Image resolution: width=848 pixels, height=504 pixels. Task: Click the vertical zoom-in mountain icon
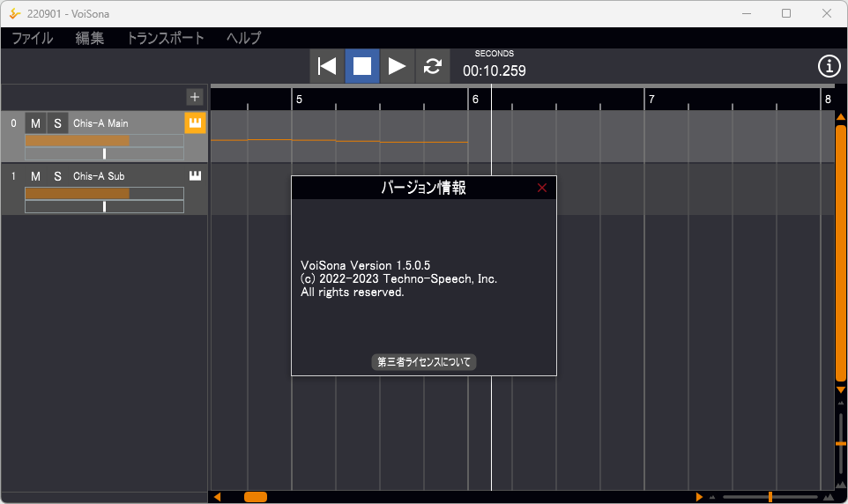point(840,485)
